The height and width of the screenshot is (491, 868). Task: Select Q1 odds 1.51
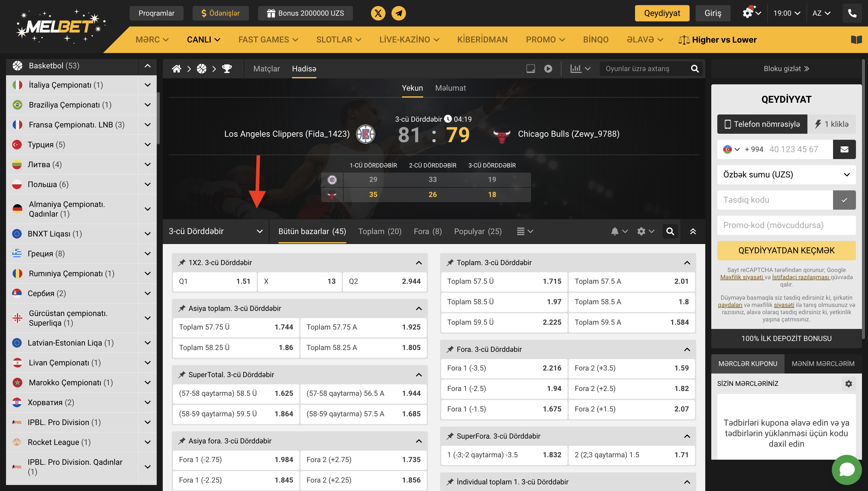tap(215, 282)
